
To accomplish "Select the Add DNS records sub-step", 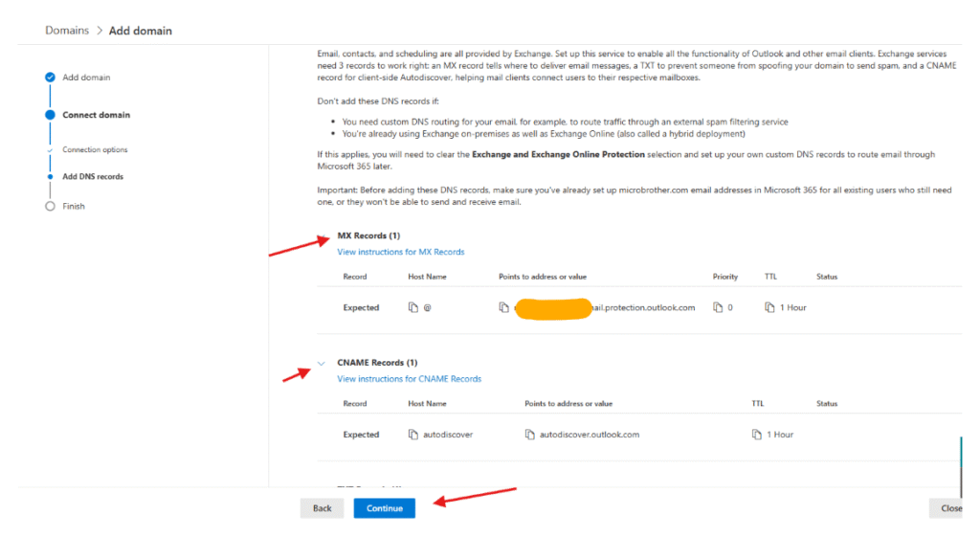I will 93,177.
